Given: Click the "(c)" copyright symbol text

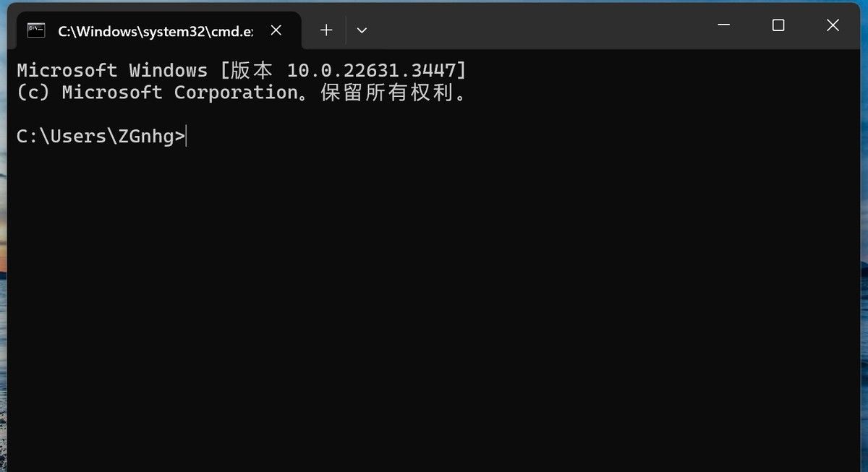Looking at the screenshot, I should (x=33, y=93).
